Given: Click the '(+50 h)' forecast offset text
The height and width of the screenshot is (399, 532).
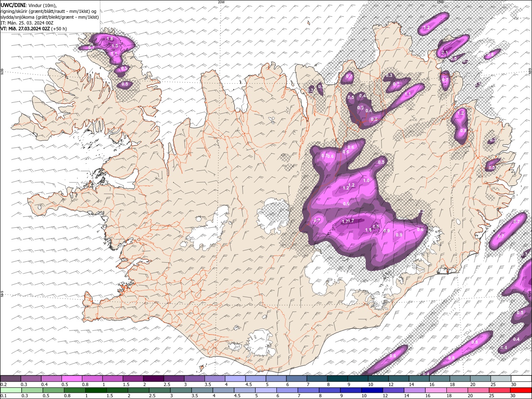Looking at the screenshot, I should tap(59, 29).
